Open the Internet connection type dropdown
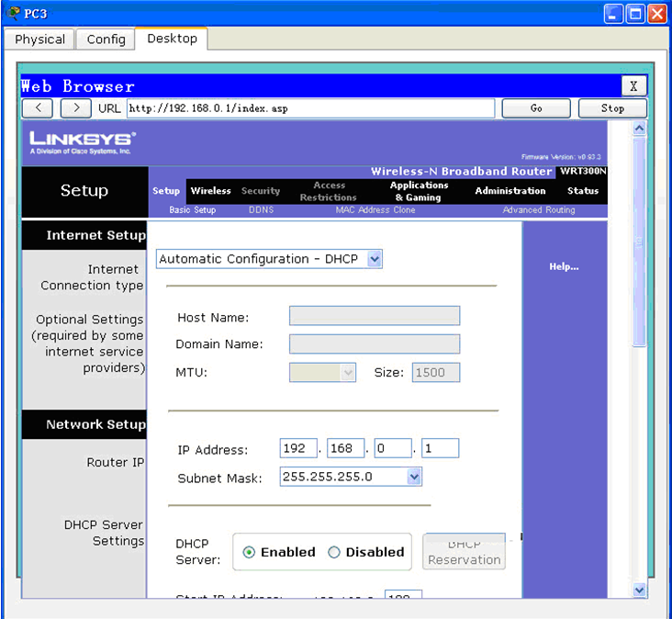This screenshot has height=619, width=672. coord(269,259)
